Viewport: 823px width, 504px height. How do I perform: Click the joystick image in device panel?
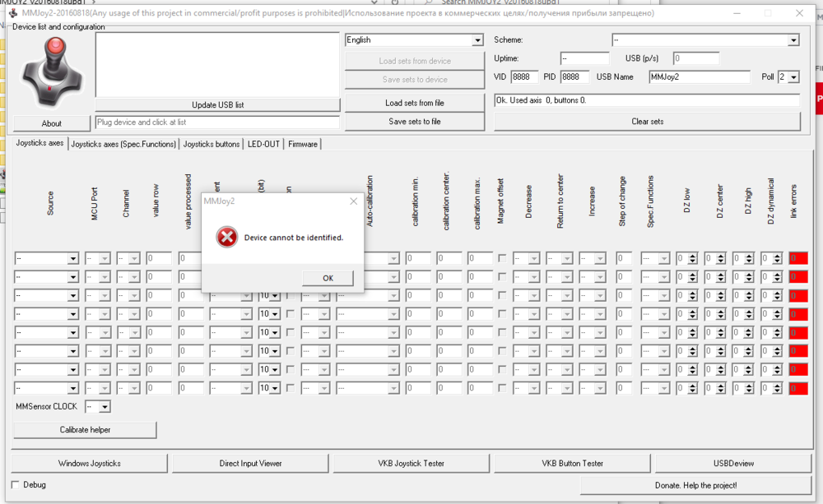pyautogui.click(x=51, y=72)
